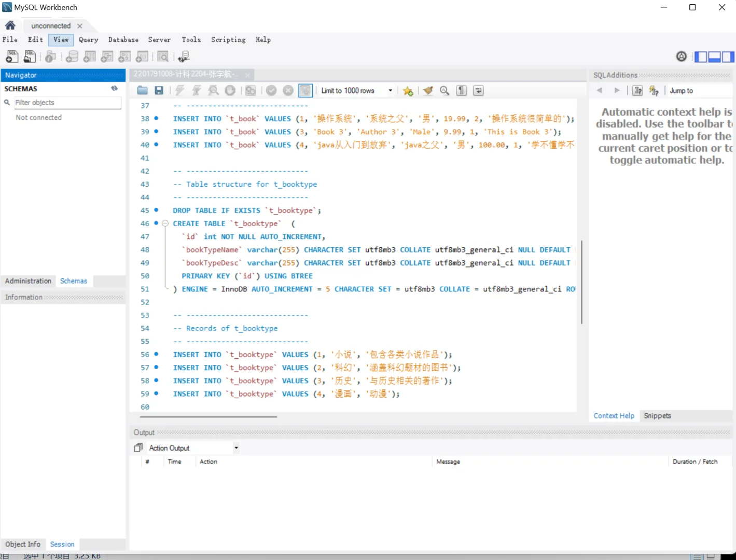Go back in context help history
Viewport: 736px width, 560px height.
click(x=600, y=91)
